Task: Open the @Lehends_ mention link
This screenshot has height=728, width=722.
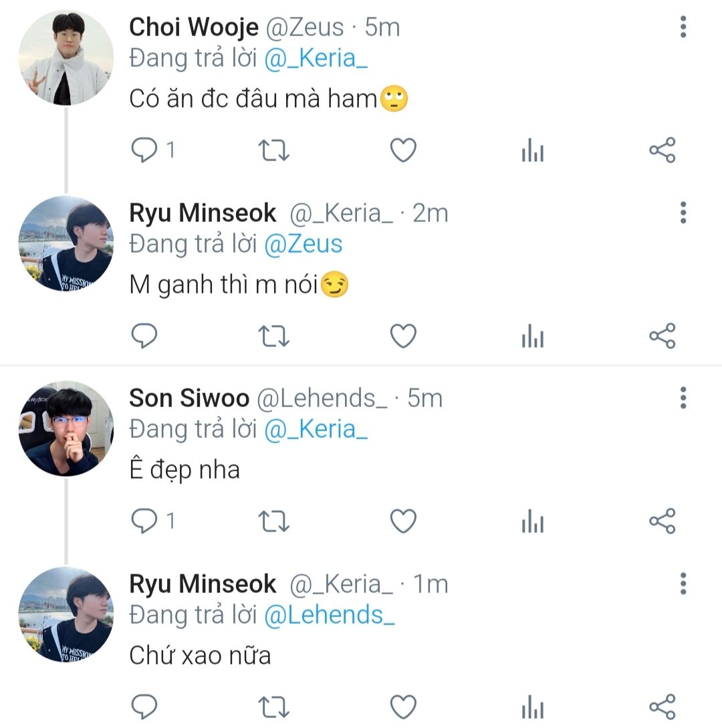Action: click(330, 615)
